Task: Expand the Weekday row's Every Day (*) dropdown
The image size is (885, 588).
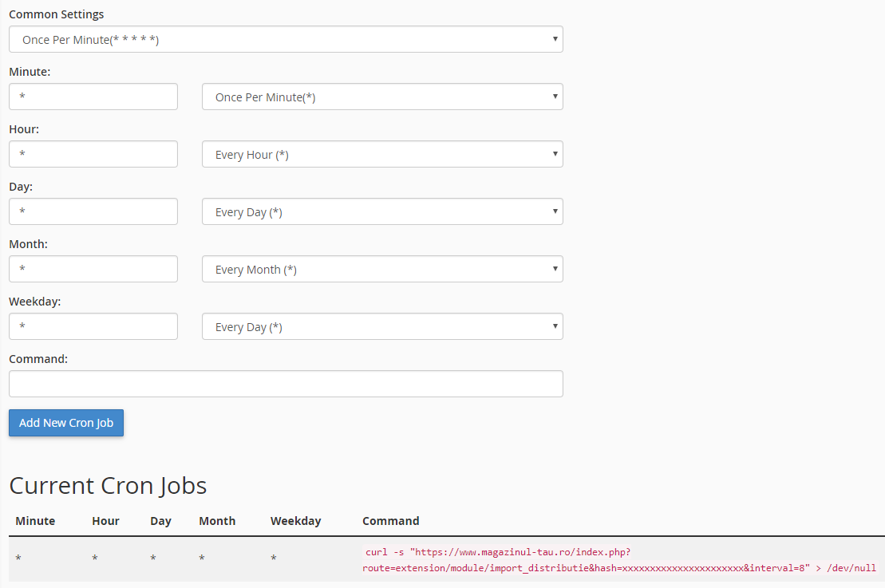Action: [x=382, y=326]
